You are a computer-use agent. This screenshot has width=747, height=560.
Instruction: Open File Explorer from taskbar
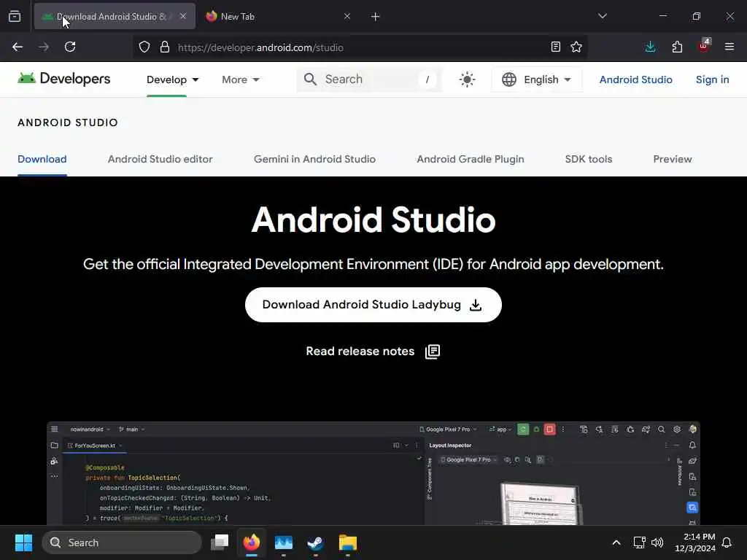click(x=348, y=542)
